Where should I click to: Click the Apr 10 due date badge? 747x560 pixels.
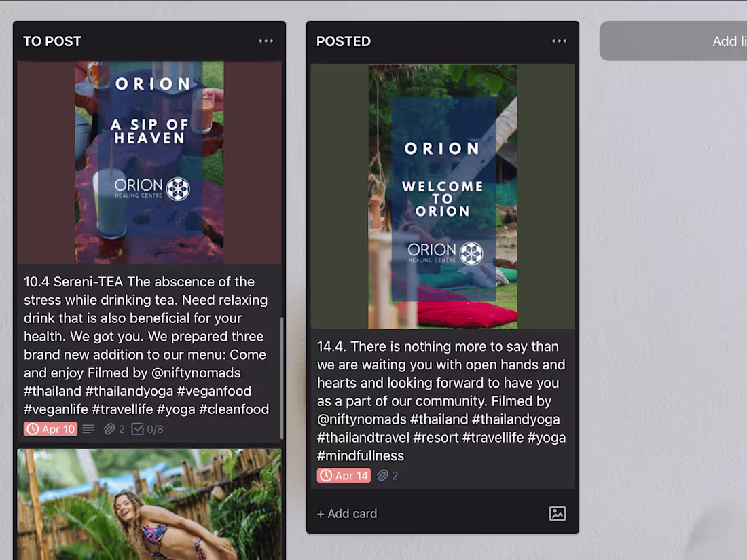pyautogui.click(x=50, y=429)
